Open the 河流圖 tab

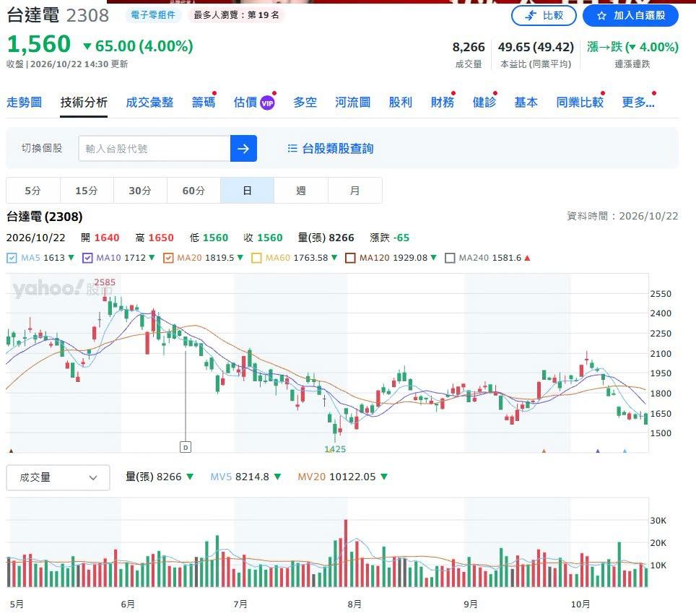click(353, 102)
